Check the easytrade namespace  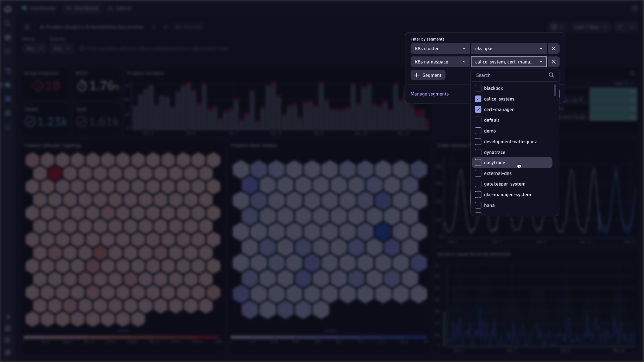point(478,163)
